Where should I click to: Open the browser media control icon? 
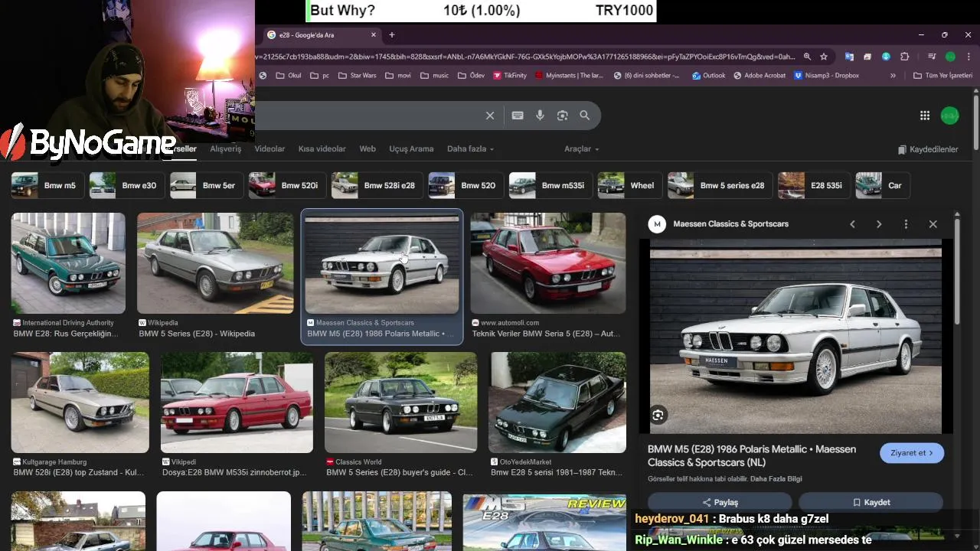tap(932, 57)
